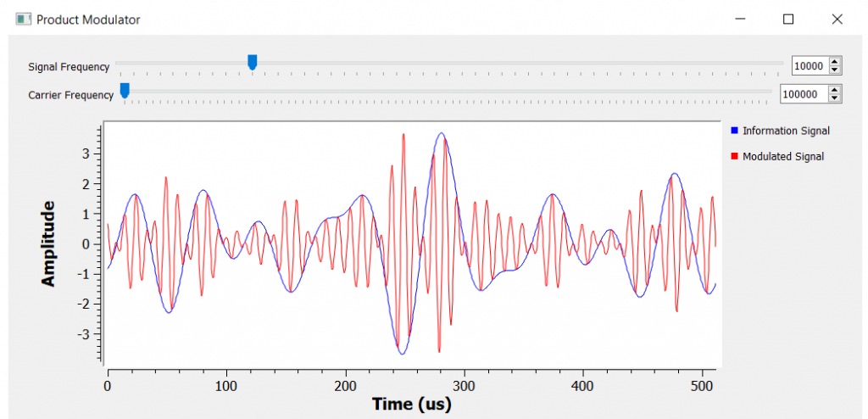Increase Carrier Frequency with the up arrow
868x419 pixels.
(835, 90)
